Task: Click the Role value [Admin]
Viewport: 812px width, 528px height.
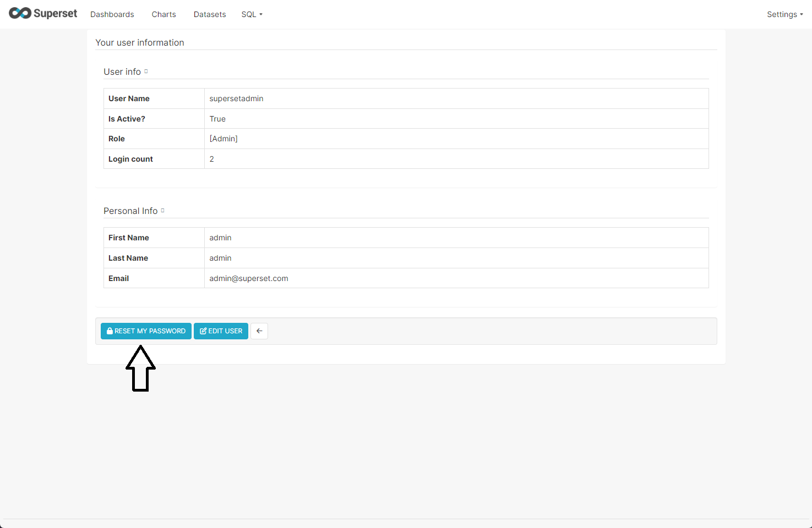Action: point(224,139)
